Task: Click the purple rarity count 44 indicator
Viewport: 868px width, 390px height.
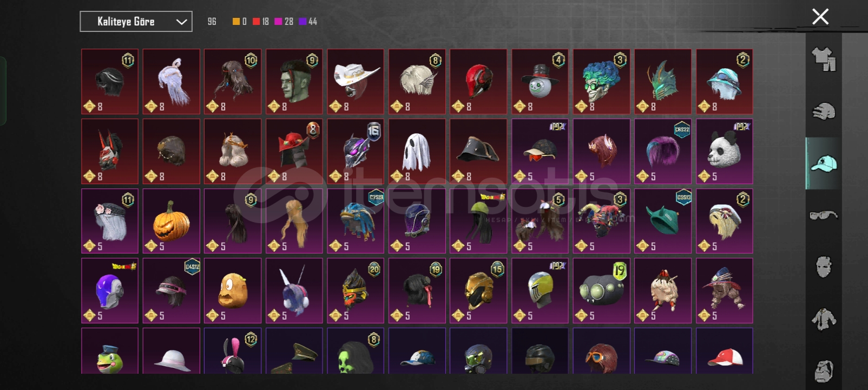Action: click(308, 22)
